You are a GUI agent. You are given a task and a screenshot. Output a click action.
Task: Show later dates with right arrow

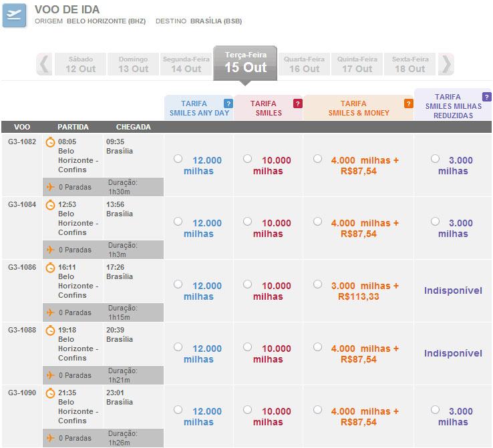tap(446, 64)
